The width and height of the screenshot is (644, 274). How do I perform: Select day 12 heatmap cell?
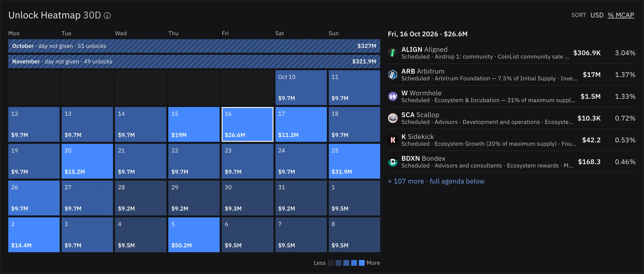34,124
